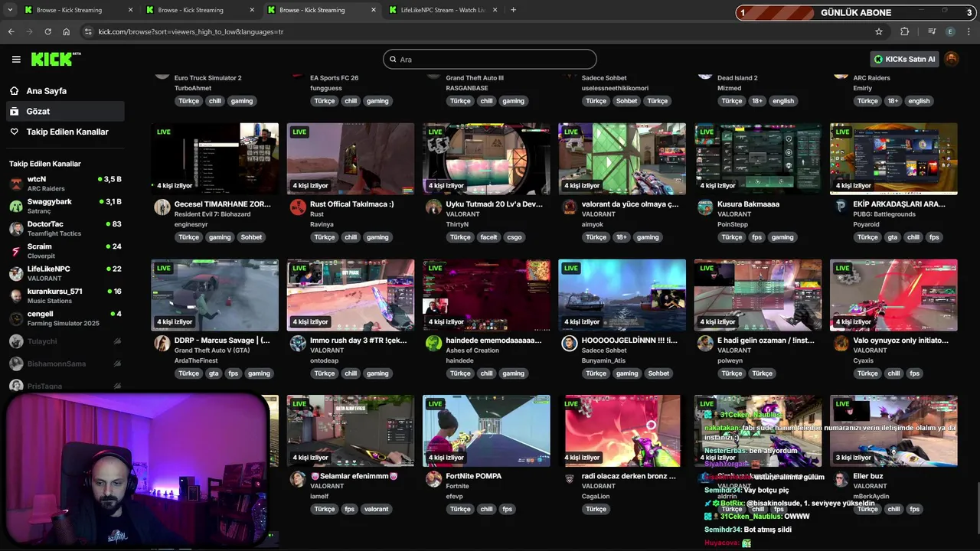Click Ashes of Creation category link
The width and height of the screenshot is (980, 551).
tap(475, 350)
